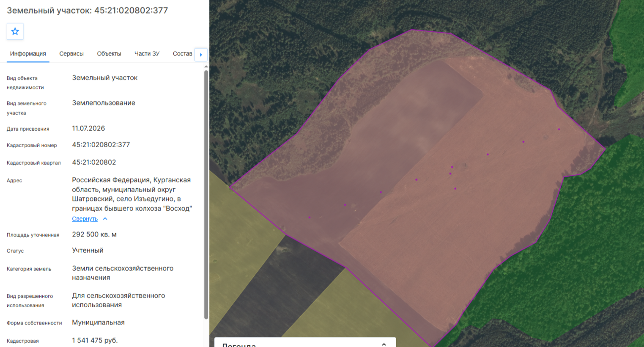Screen dimensions: 644x347
Task: Select the cadastral quarter value 45:21:020802
Action: 94,162
